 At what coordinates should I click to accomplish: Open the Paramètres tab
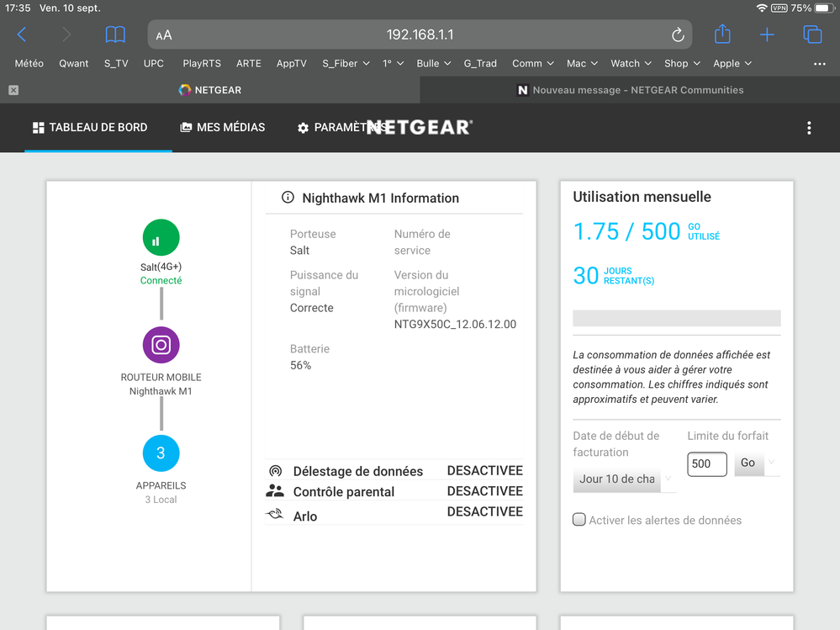[341, 128]
